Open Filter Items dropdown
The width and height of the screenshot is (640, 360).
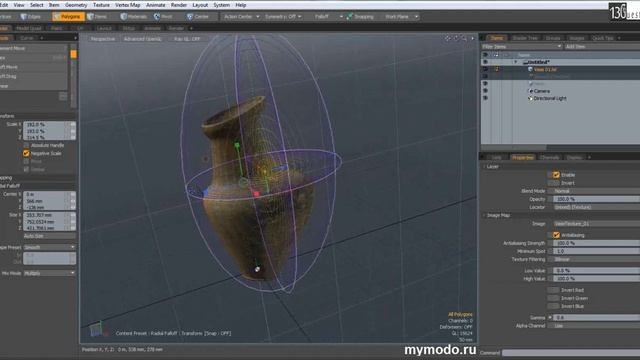coord(522,47)
